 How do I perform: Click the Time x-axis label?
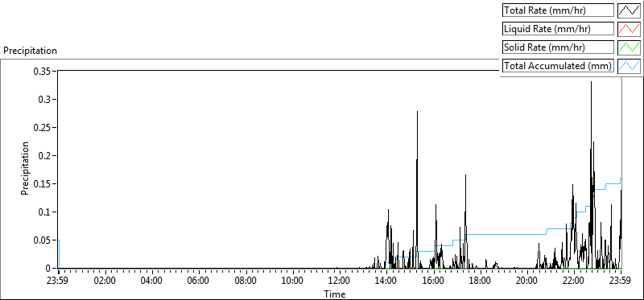click(x=335, y=294)
